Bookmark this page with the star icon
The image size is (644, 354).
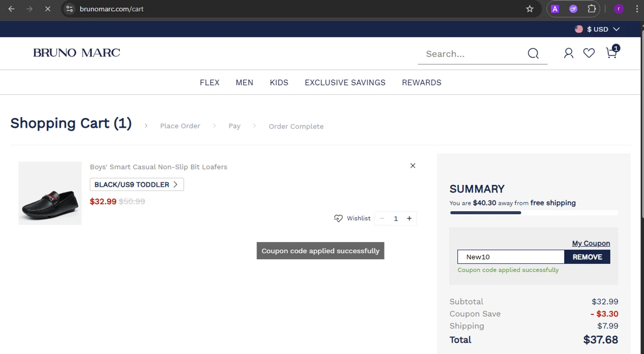click(530, 9)
